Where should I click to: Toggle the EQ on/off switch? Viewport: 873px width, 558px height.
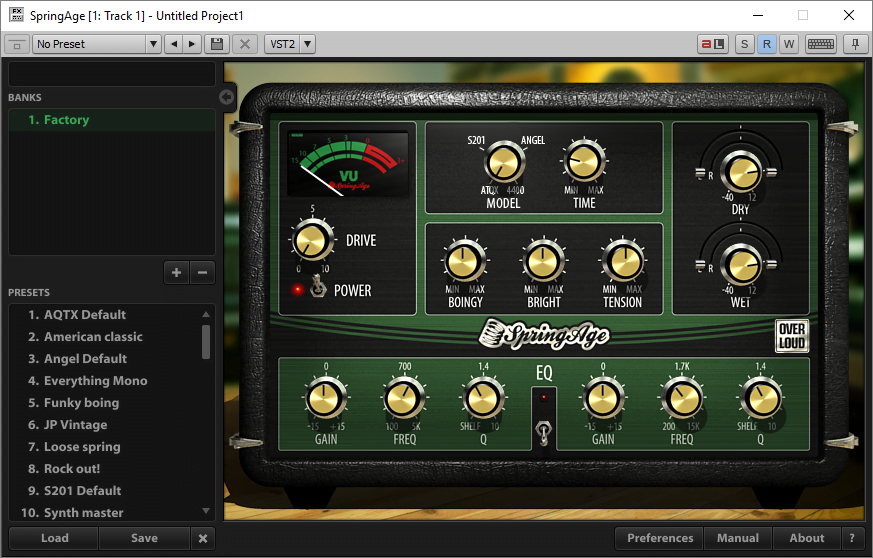pos(543,431)
